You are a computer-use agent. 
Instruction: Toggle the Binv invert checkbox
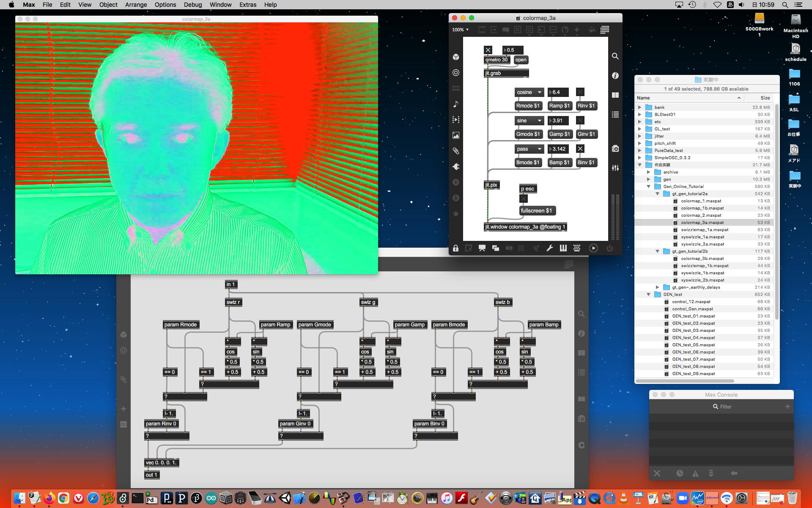(580, 149)
